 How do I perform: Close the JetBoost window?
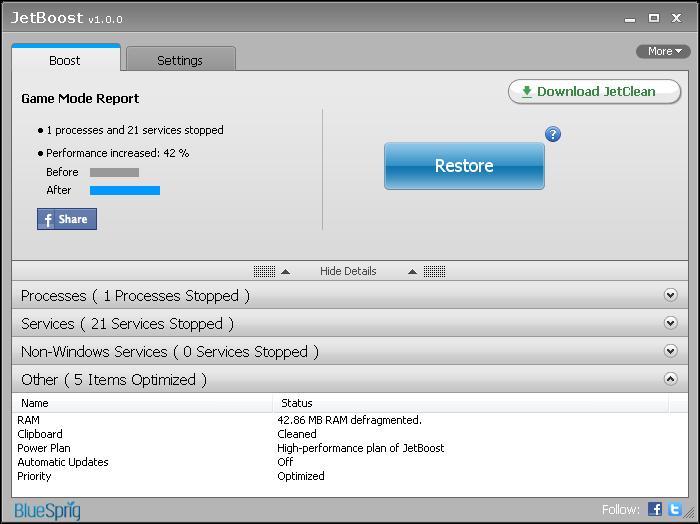coord(676,18)
